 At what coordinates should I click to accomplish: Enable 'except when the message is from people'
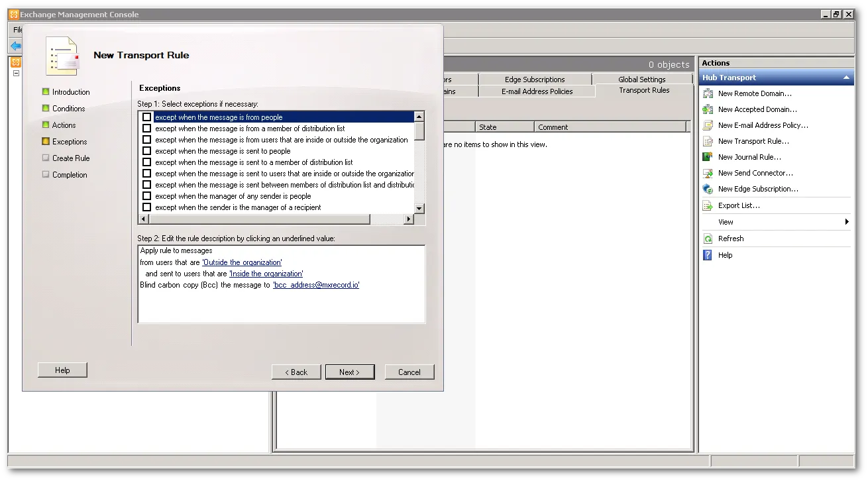point(146,117)
